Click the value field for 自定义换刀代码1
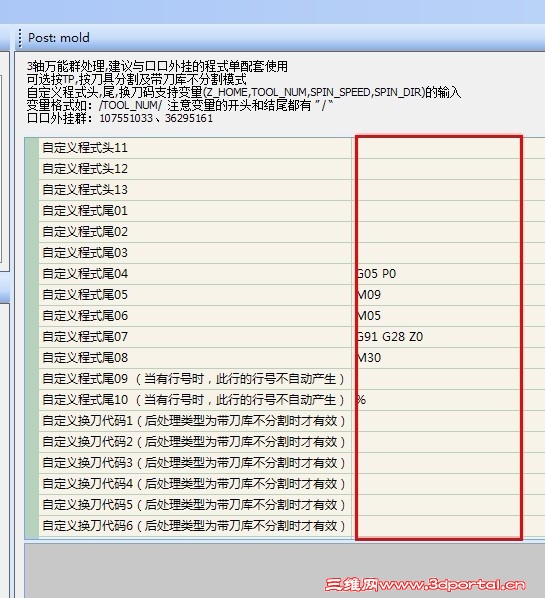This screenshot has height=598, width=545. 449,421
